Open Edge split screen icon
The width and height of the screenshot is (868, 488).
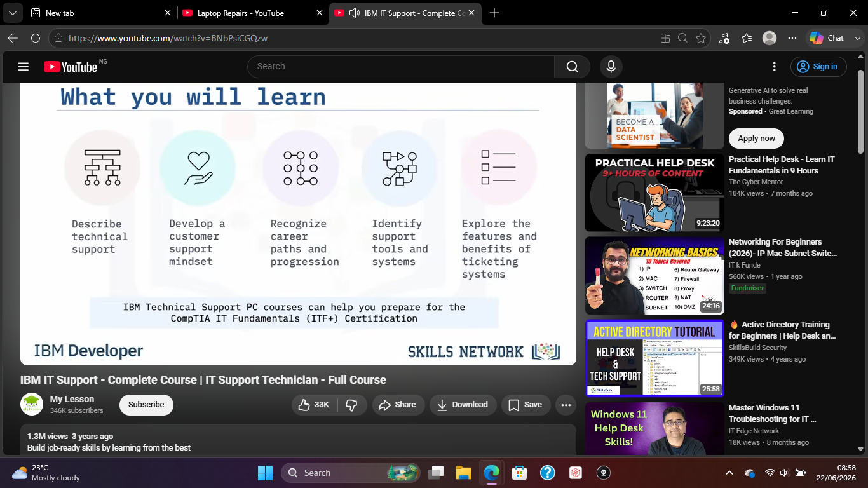click(x=665, y=38)
